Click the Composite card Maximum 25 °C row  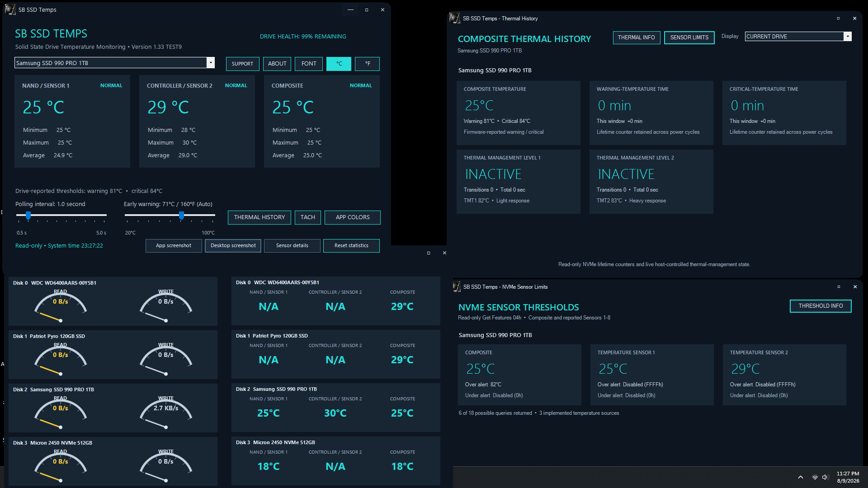pos(297,143)
